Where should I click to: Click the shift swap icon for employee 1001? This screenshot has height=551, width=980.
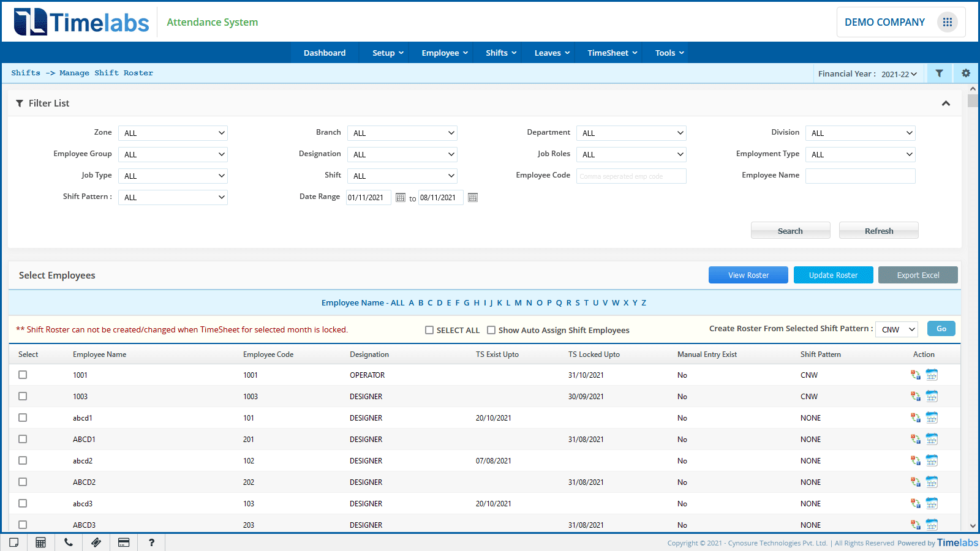pyautogui.click(x=916, y=375)
